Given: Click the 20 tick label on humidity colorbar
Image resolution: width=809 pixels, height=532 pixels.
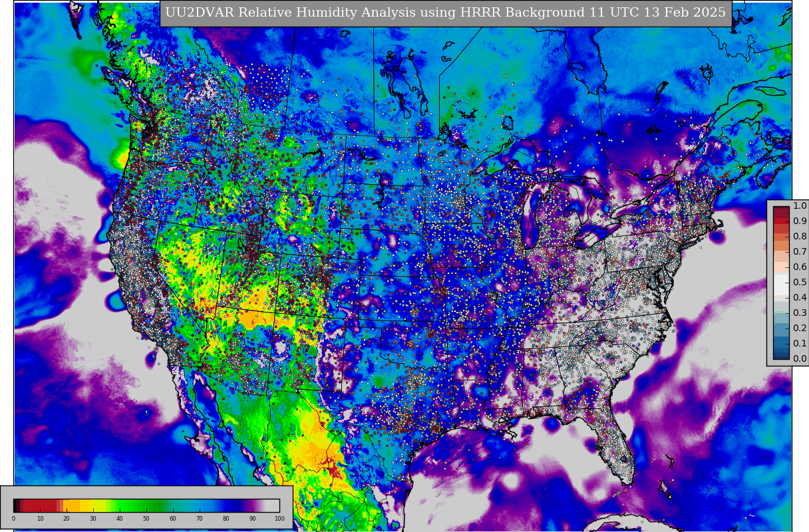Looking at the screenshot, I should (x=67, y=519).
